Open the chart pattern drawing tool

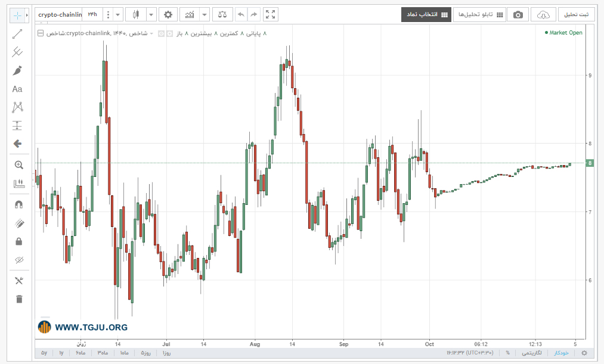click(17, 107)
